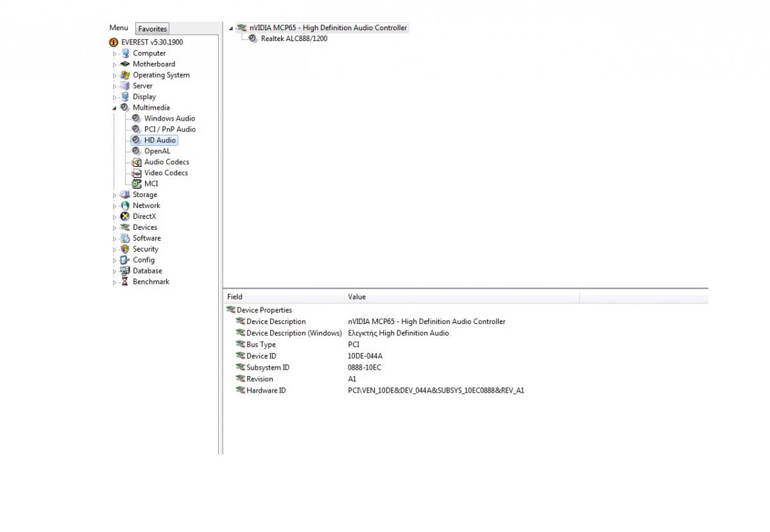Viewport: 770px width, 532px height.
Task: Select the Device Description field row
Action: pos(276,322)
